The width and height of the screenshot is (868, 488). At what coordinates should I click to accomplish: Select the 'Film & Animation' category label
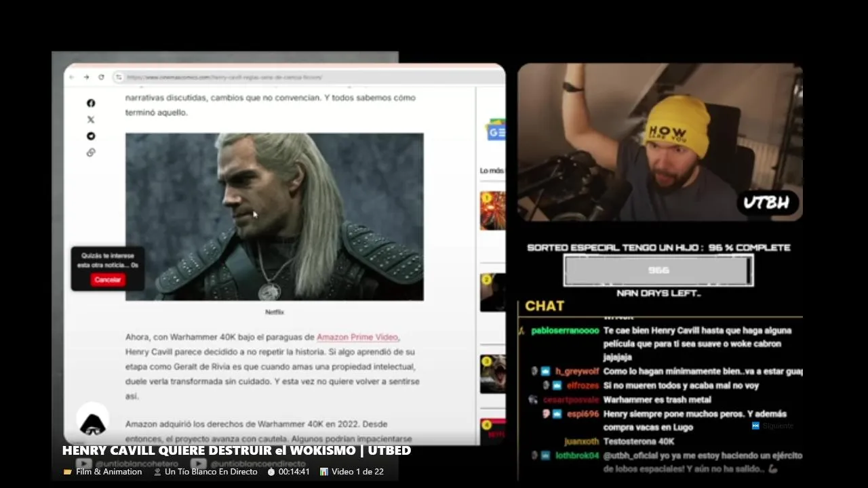click(x=108, y=472)
